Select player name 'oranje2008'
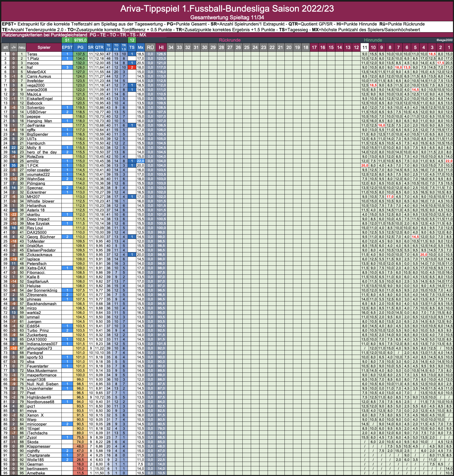Image resolution: width=454 pixels, height=476 pixels. (x=37, y=90)
